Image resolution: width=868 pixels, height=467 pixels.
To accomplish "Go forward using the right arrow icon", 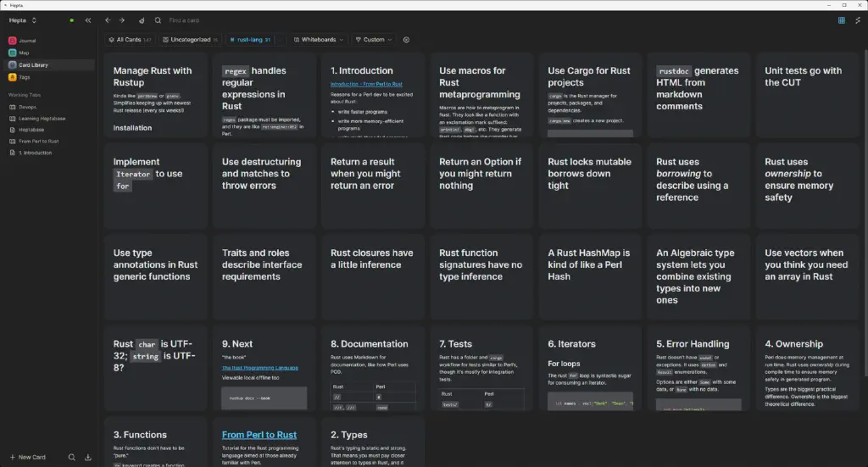I will 122,20.
